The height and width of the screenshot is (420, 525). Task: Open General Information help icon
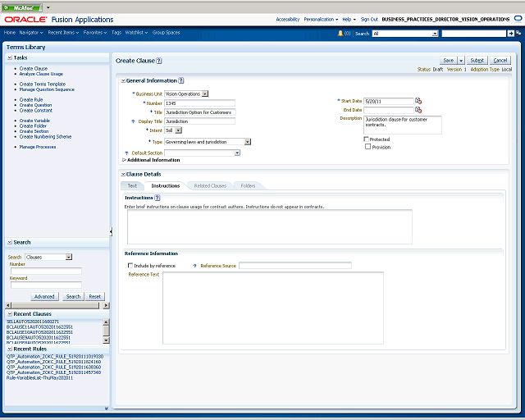tap(181, 80)
